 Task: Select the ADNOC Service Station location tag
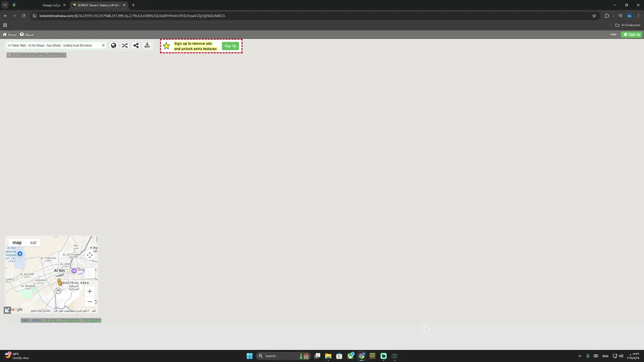36,55
